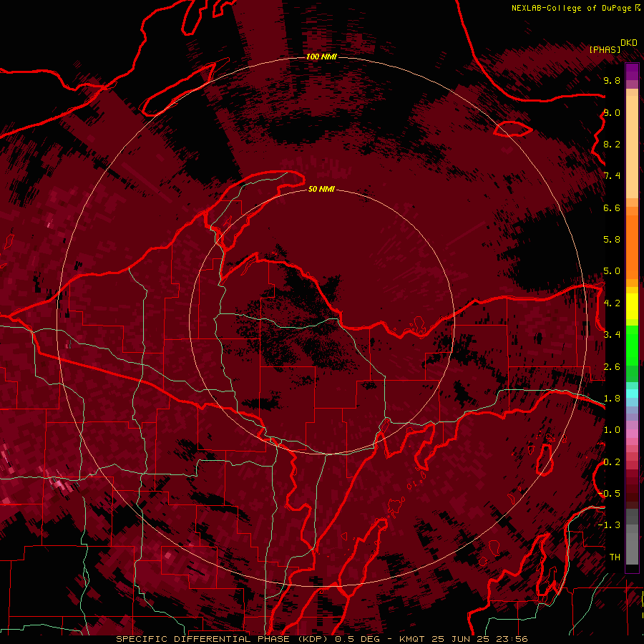
Task: Click the NEXLAB-College of DuPage label
Action: [572, 8]
